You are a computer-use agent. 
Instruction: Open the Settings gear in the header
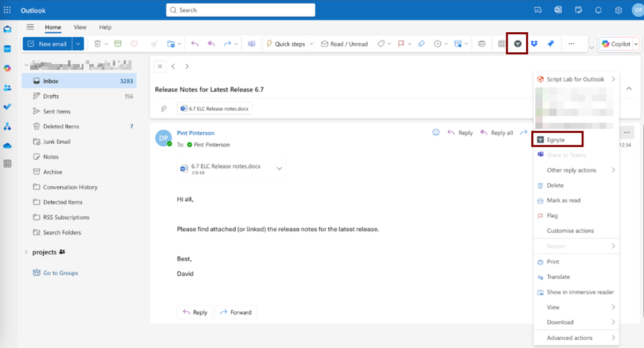point(618,10)
